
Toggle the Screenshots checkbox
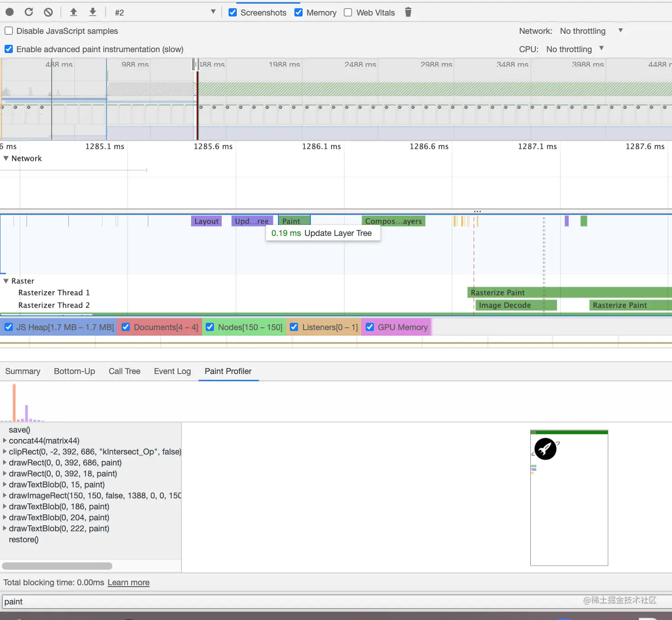tap(233, 12)
